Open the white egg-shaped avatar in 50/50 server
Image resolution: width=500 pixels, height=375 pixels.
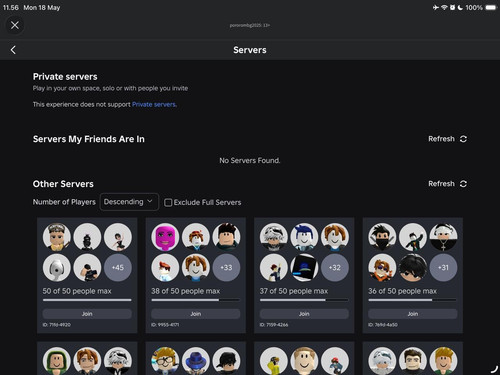57,268
